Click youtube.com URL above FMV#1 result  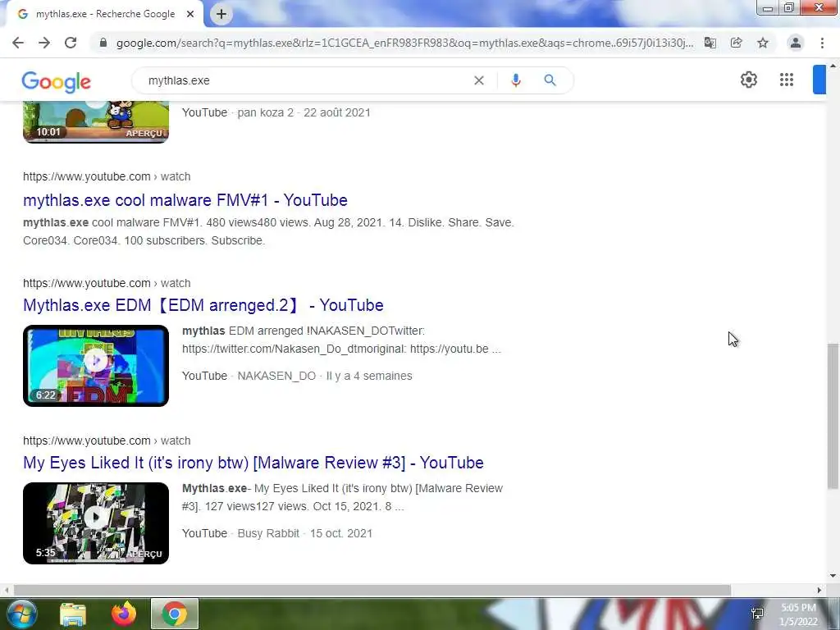click(107, 176)
